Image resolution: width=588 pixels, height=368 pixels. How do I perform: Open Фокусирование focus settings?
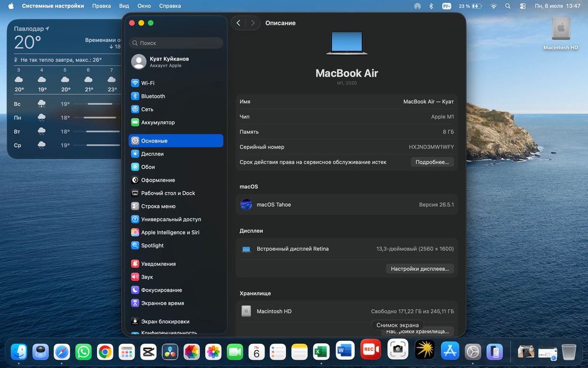176,290
